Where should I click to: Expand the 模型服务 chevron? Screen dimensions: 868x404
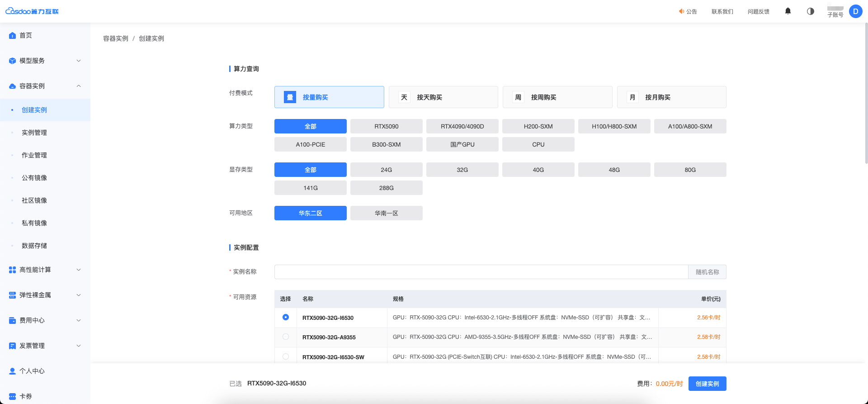pos(79,61)
